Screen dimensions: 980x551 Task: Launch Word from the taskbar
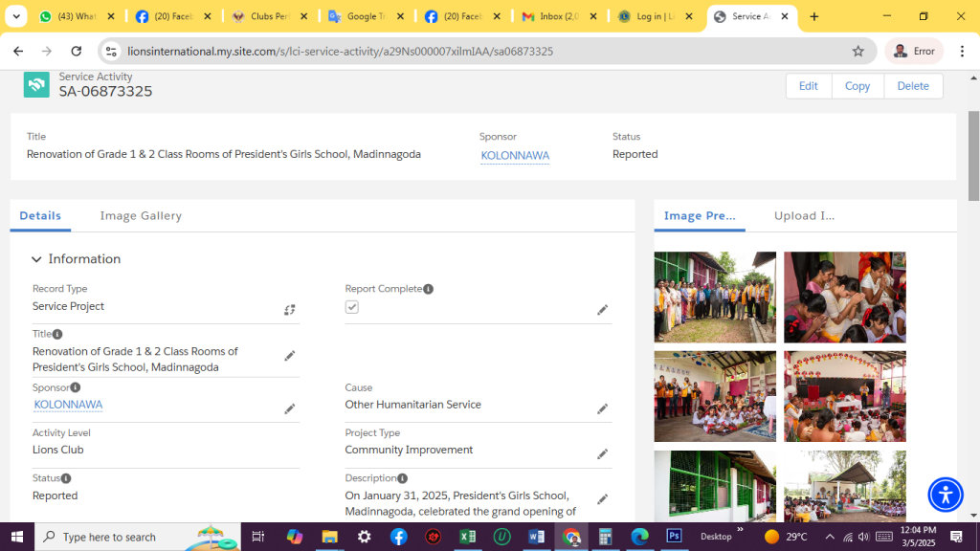click(x=536, y=537)
